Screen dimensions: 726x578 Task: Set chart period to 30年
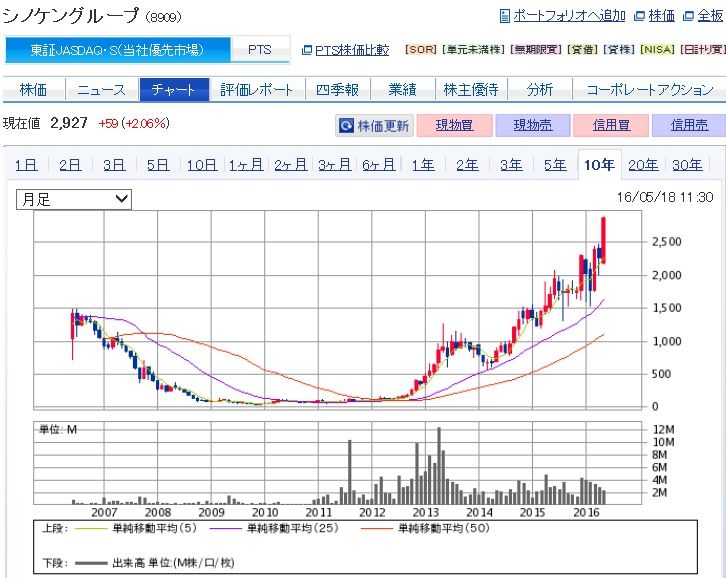(687, 165)
